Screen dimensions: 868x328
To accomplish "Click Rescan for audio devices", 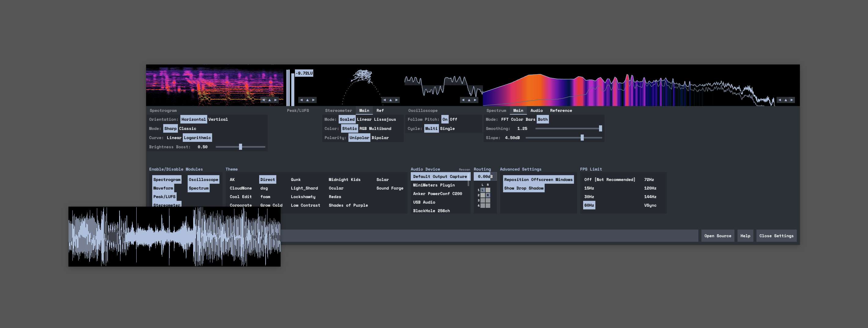I will [464, 170].
